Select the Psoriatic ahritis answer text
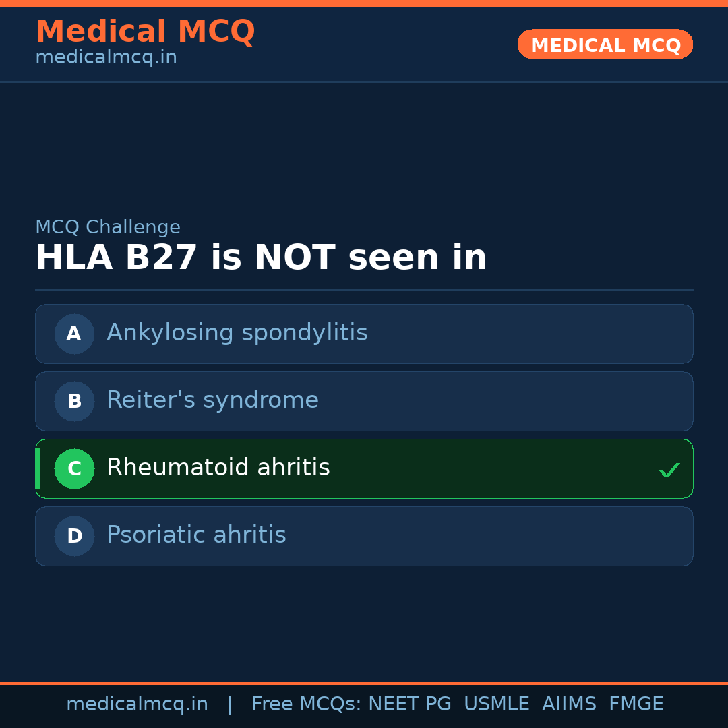This screenshot has width=728, height=728. tap(196, 535)
